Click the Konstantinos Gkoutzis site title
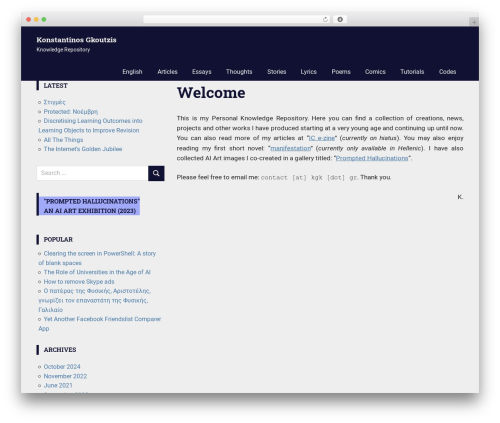 pyautogui.click(x=76, y=40)
